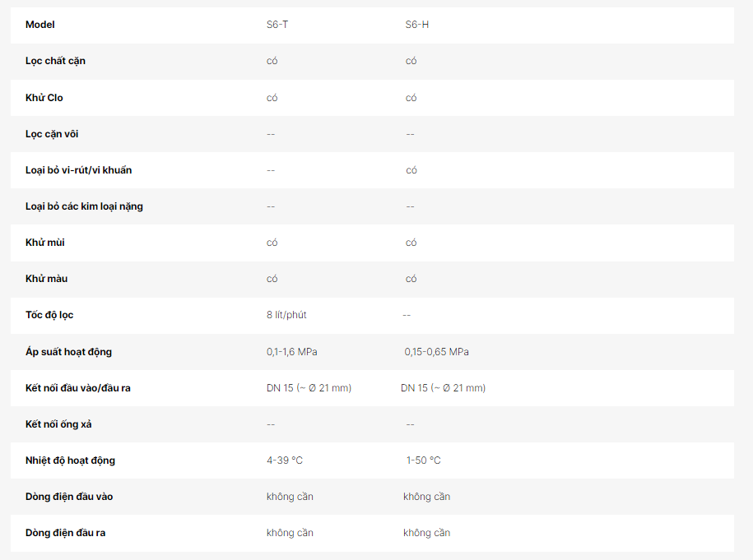This screenshot has width=753, height=560.
Task: Click the 'Loại bỏ vi-rút/vi khuẩn' label
Action: (x=78, y=170)
